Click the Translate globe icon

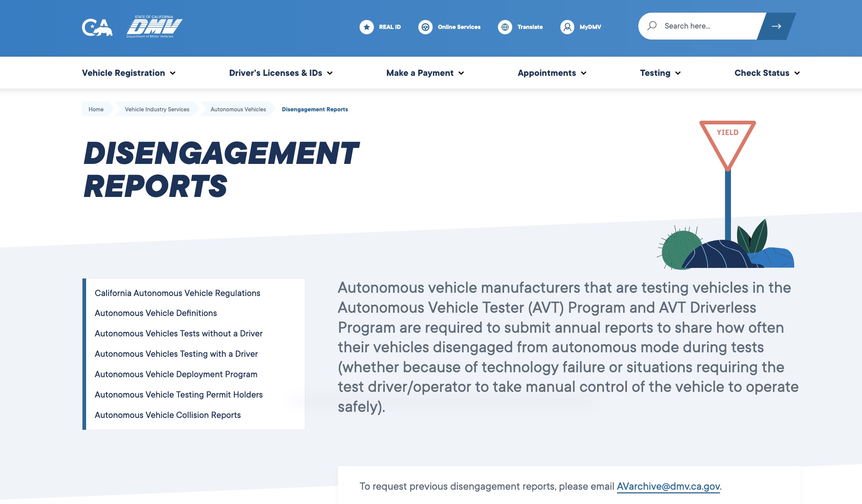(505, 27)
